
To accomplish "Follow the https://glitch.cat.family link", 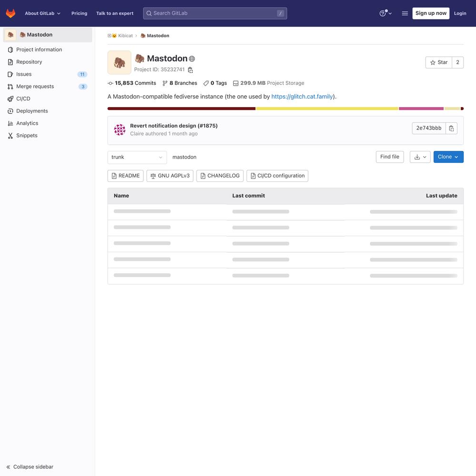I will 302,97.
